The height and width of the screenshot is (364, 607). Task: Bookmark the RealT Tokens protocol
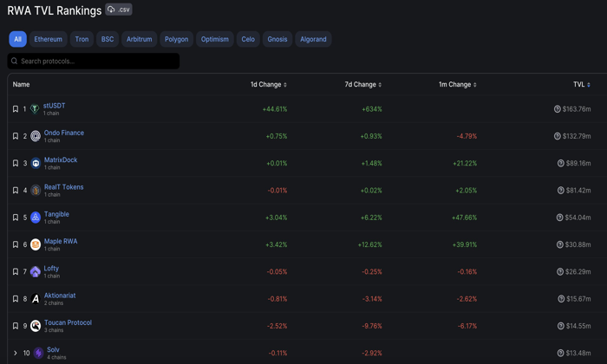(x=16, y=191)
